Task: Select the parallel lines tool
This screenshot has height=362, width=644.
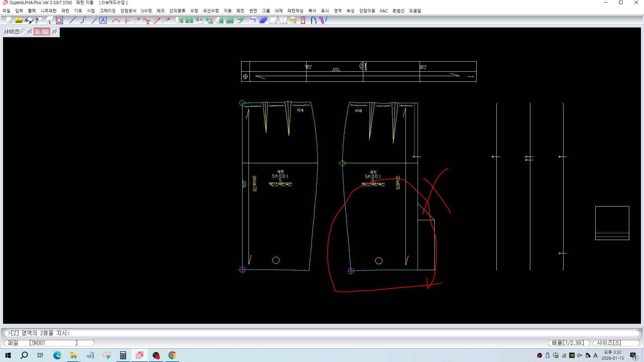Action: (93, 20)
